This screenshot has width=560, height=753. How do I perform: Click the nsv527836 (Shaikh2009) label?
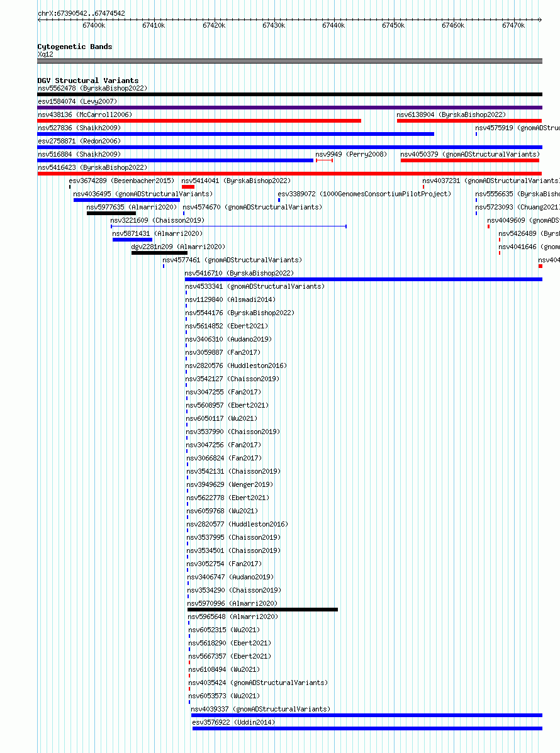(79, 128)
